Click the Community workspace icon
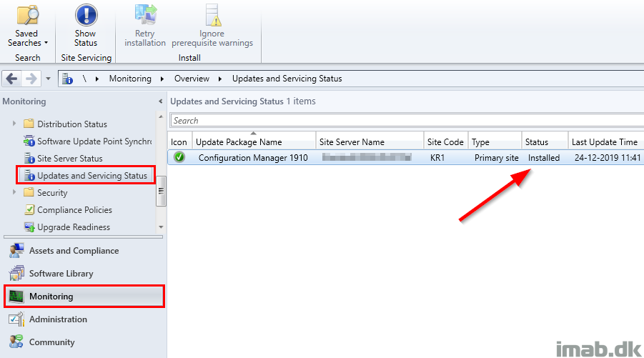 (x=16, y=342)
